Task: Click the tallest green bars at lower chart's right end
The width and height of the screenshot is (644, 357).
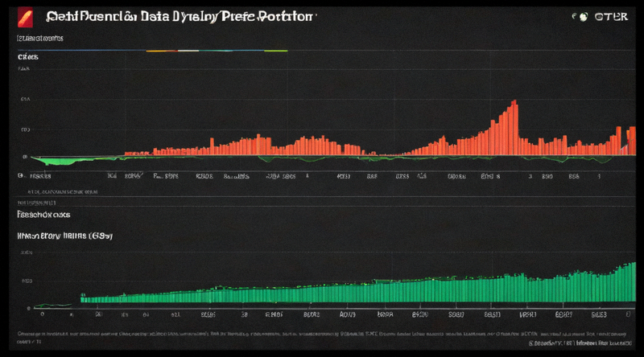Action: 628,282
